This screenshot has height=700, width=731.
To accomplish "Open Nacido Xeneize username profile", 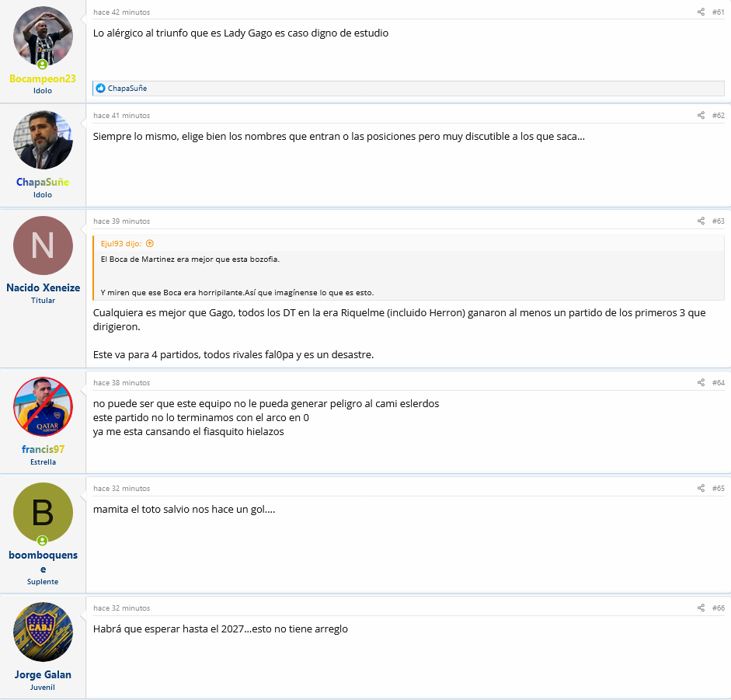I will tap(43, 287).
